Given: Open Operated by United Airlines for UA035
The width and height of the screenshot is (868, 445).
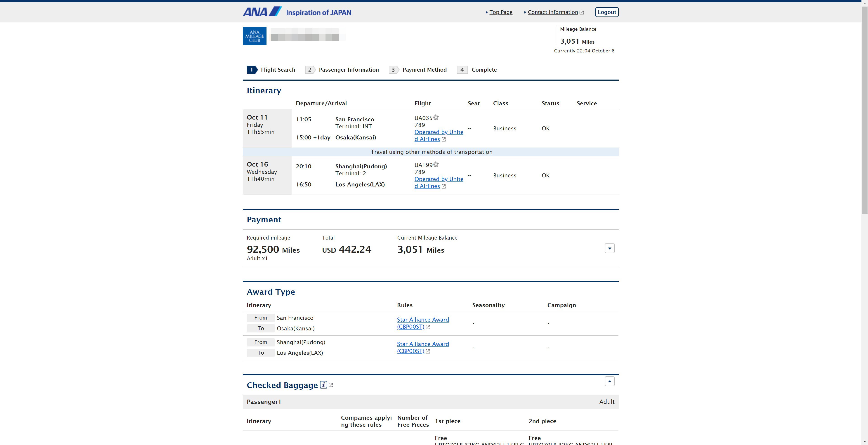Looking at the screenshot, I should click(439, 135).
